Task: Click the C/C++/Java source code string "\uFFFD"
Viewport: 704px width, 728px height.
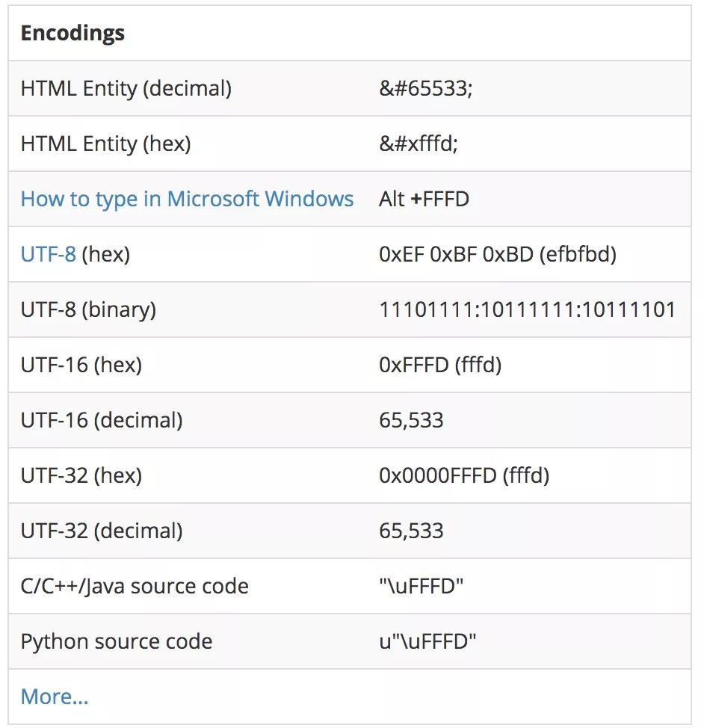Action: (x=422, y=586)
